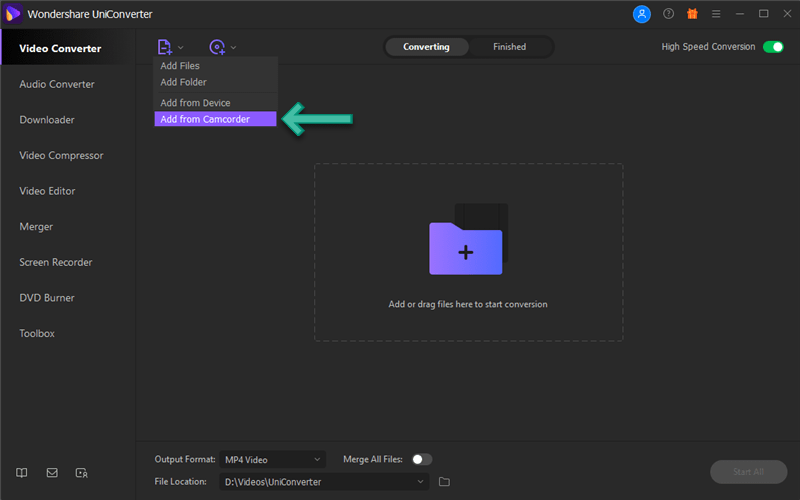This screenshot has height=500, width=800.
Task: Click 'Add or drag files here' text
Action: (x=468, y=304)
